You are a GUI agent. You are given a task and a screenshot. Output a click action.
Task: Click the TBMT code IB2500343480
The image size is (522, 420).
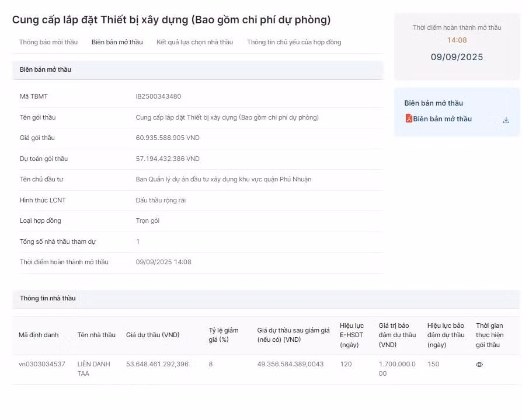point(158,96)
